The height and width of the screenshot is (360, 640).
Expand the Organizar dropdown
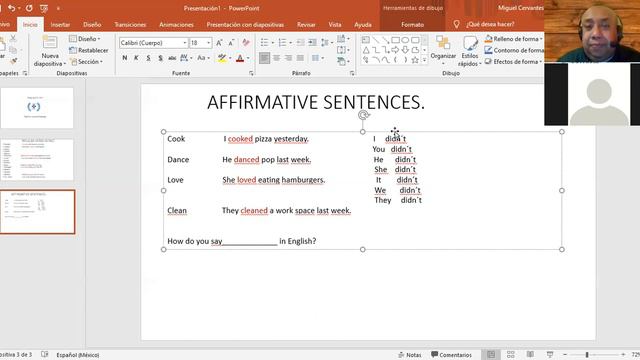click(x=443, y=51)
